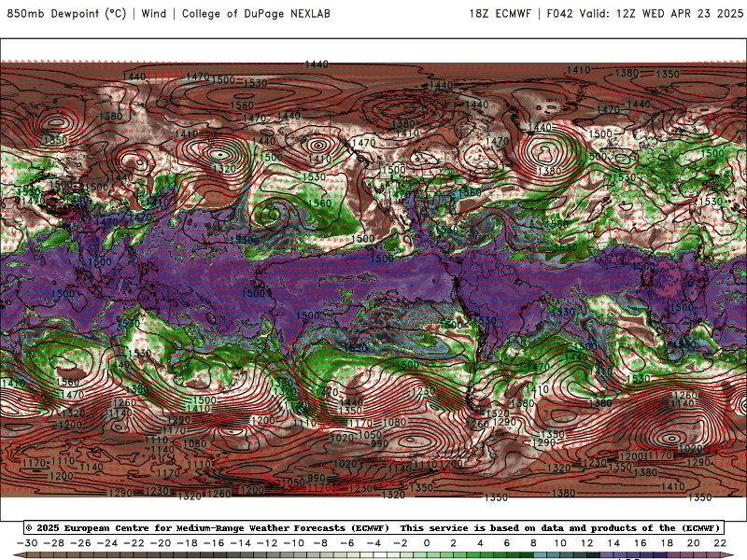747x560 pixels.
Task: Click the '12' legend value
Action: [x=587, y=543]
